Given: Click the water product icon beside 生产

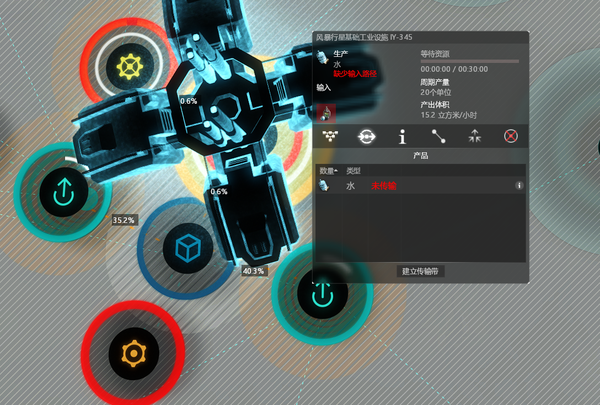Looking at the screenshot, I should coord(323,59).
